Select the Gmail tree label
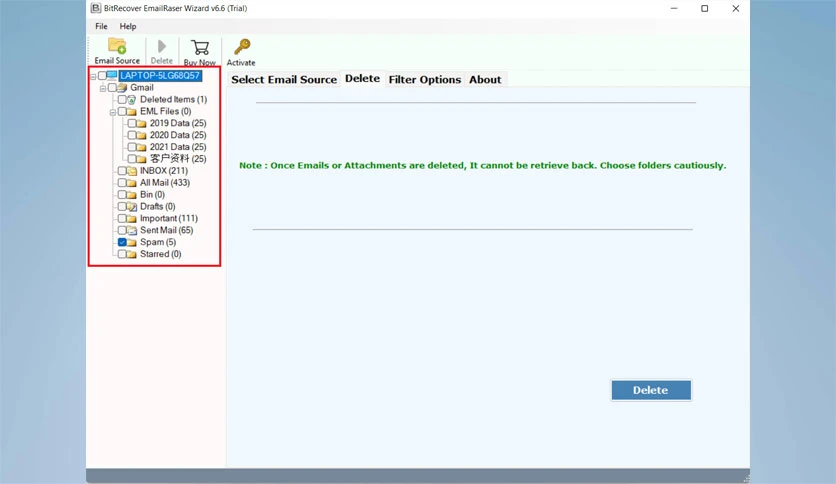836x484 pixels. coord(142,87)
